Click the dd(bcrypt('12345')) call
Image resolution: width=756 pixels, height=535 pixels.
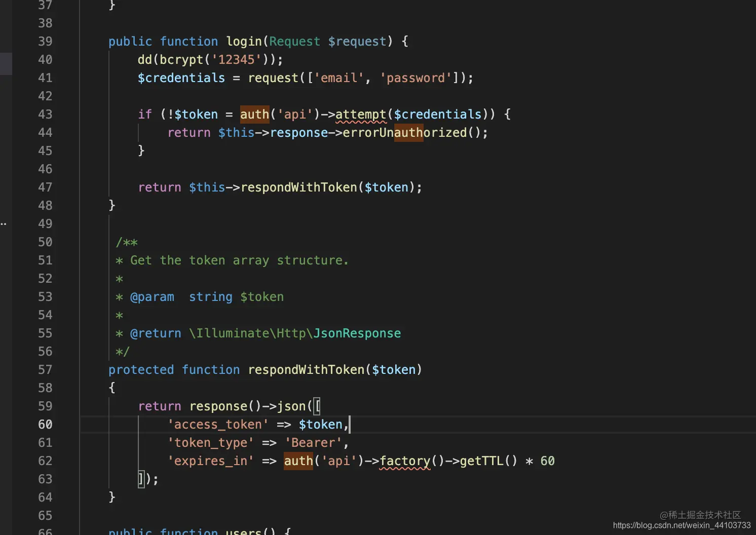click(210, 60)
